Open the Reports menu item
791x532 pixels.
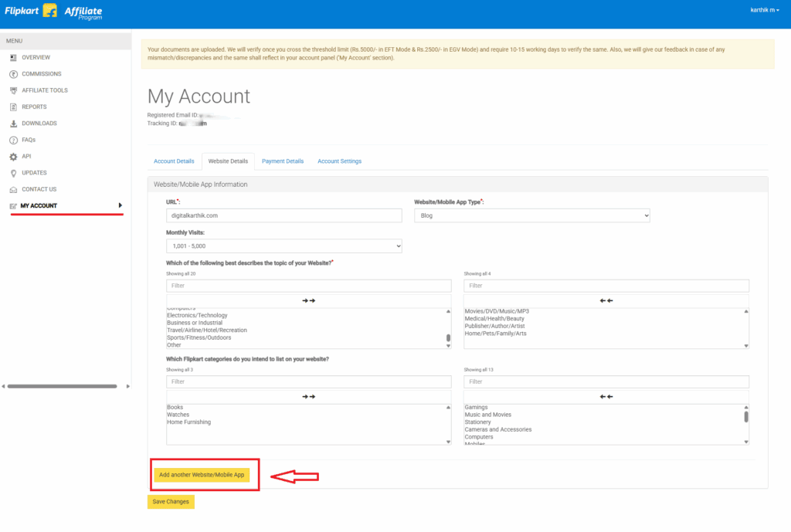coord(34,107)
